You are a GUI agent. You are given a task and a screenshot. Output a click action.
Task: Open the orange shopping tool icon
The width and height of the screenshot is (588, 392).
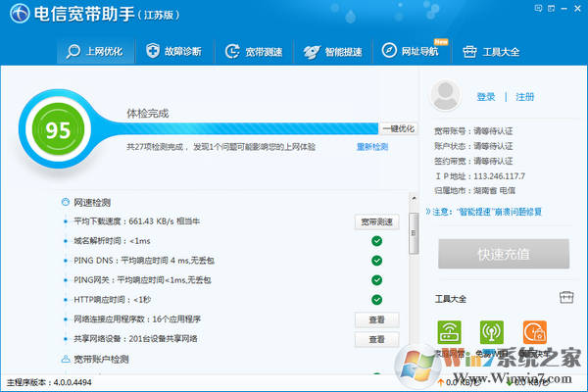pos(534,333)
